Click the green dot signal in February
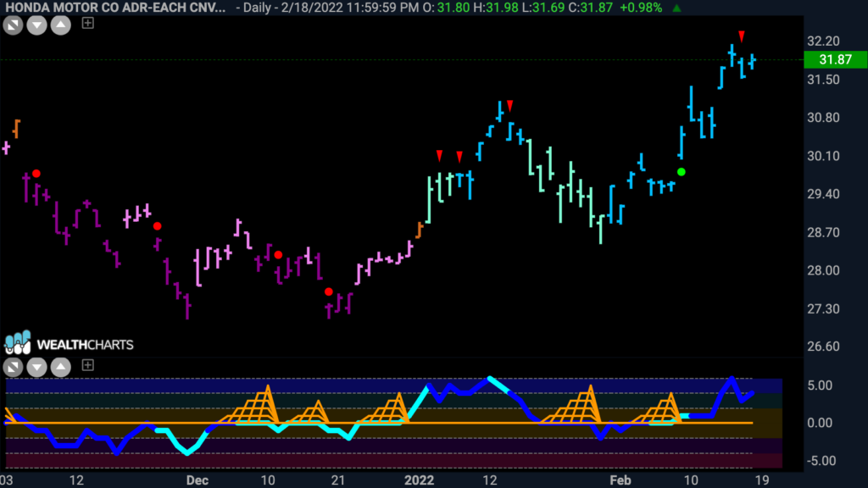 pos(682,172)
